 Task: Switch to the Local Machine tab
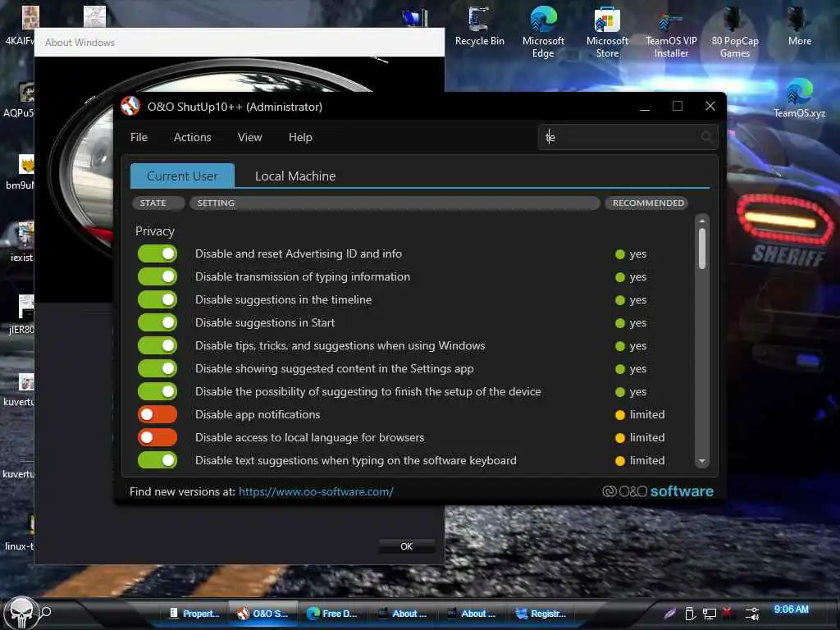click(x=295, y=176)
